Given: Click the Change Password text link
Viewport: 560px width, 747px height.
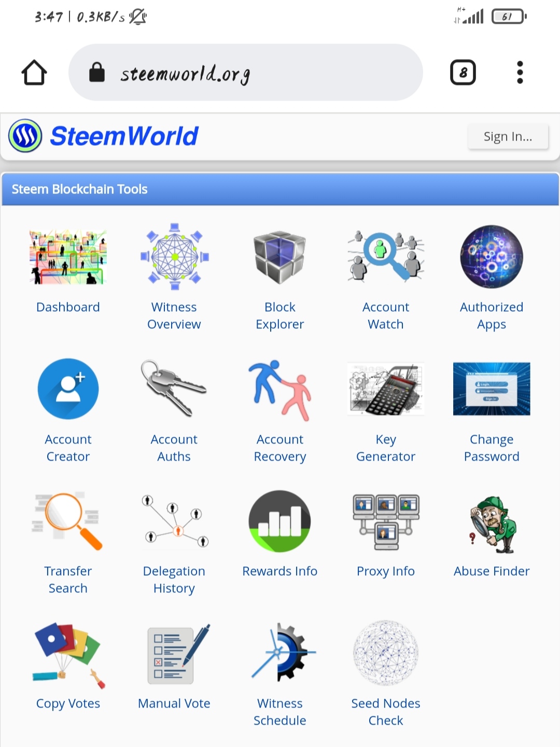Looking at the screenshot, I should pos(492,448).
